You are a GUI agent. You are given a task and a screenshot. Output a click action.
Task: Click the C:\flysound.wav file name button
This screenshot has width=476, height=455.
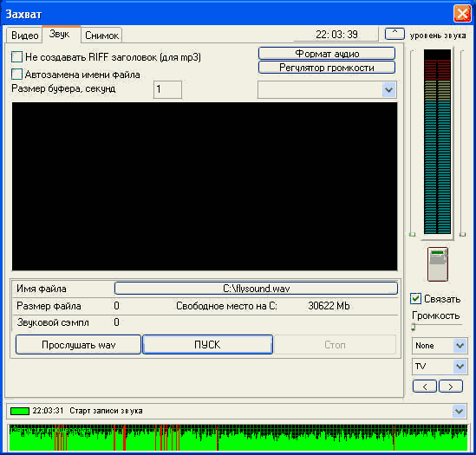coord(256,288)
